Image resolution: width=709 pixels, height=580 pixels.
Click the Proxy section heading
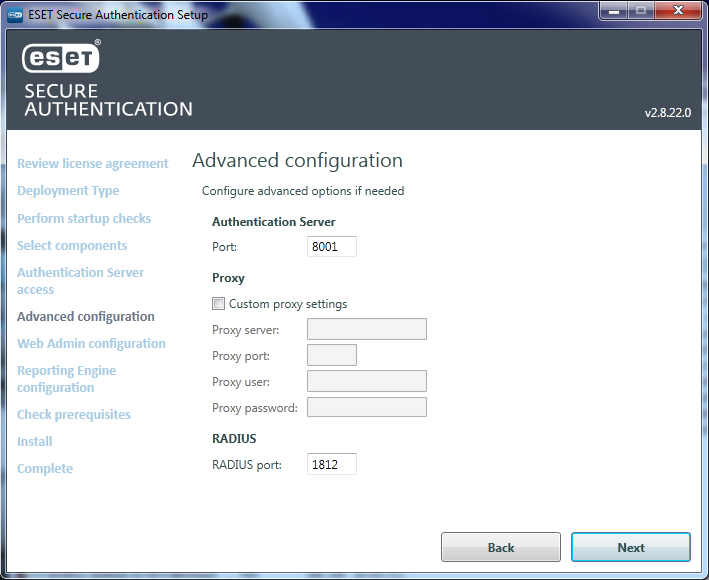(228, 278)
